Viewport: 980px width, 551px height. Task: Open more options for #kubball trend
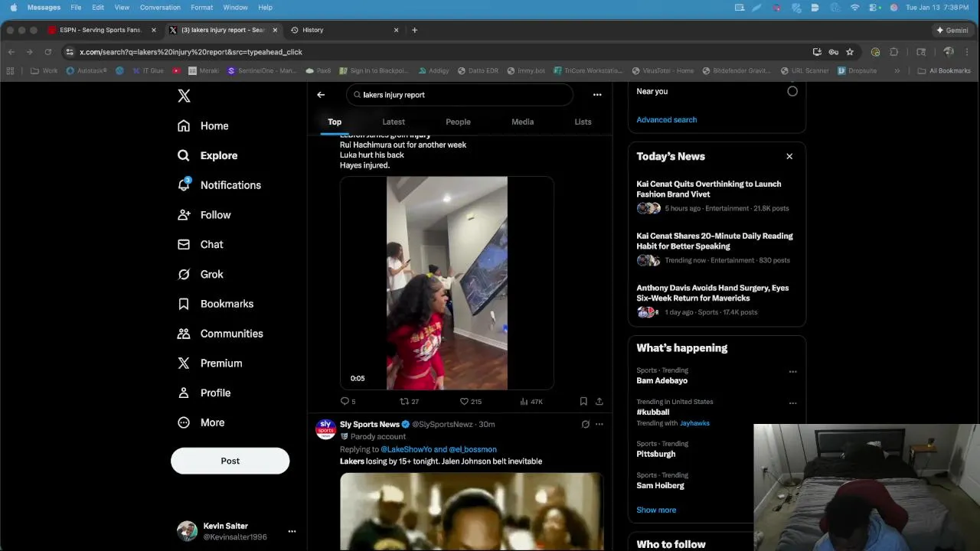pyautogui.click(x=793, y=403)
